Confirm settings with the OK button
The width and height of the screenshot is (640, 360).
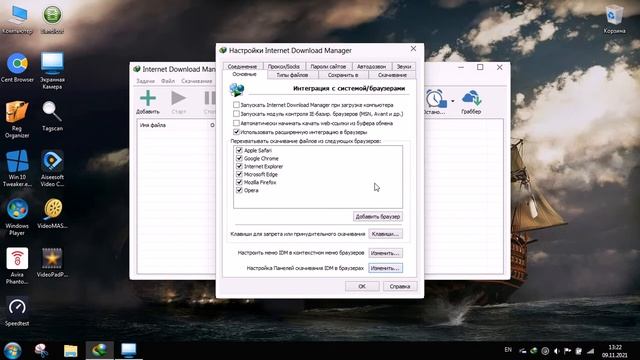pos(362,286)
